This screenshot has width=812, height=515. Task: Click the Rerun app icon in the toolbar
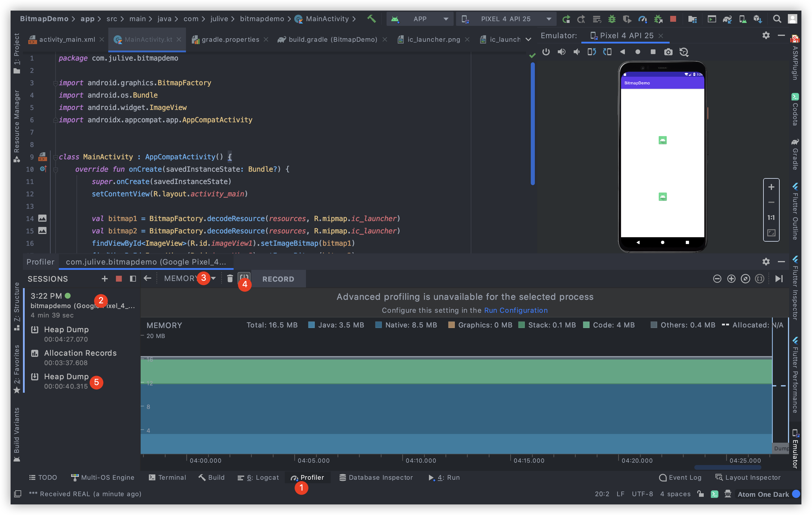[x=566, y=19]
